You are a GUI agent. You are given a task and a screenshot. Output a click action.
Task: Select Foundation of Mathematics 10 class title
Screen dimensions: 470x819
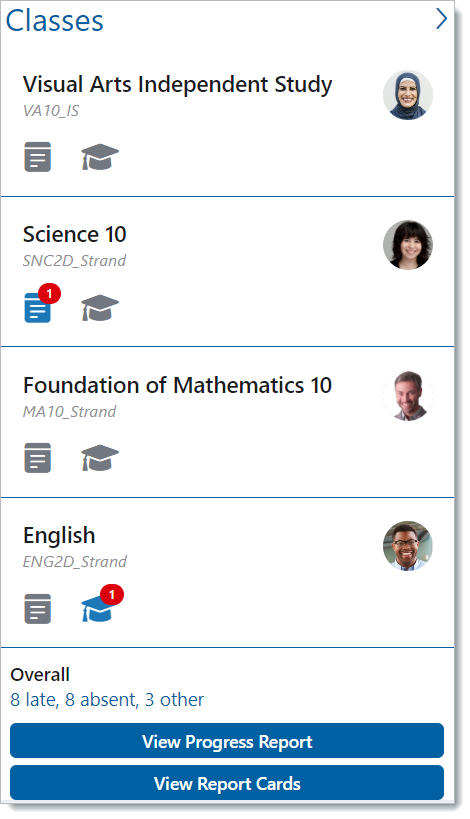tap(178, 385)
